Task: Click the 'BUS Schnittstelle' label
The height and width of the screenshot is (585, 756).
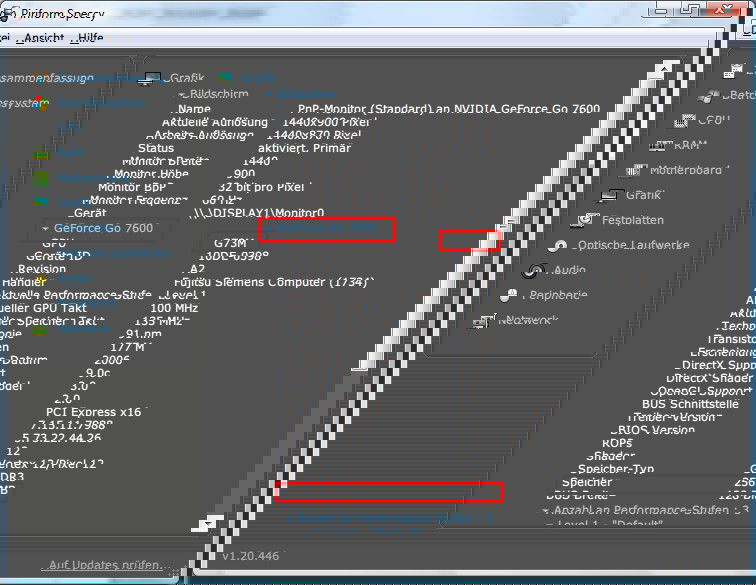Action: (690, 404)
